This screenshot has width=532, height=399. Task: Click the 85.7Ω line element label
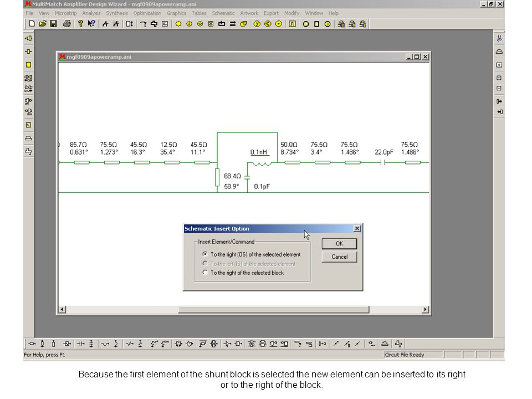click(x=78, y=145)
